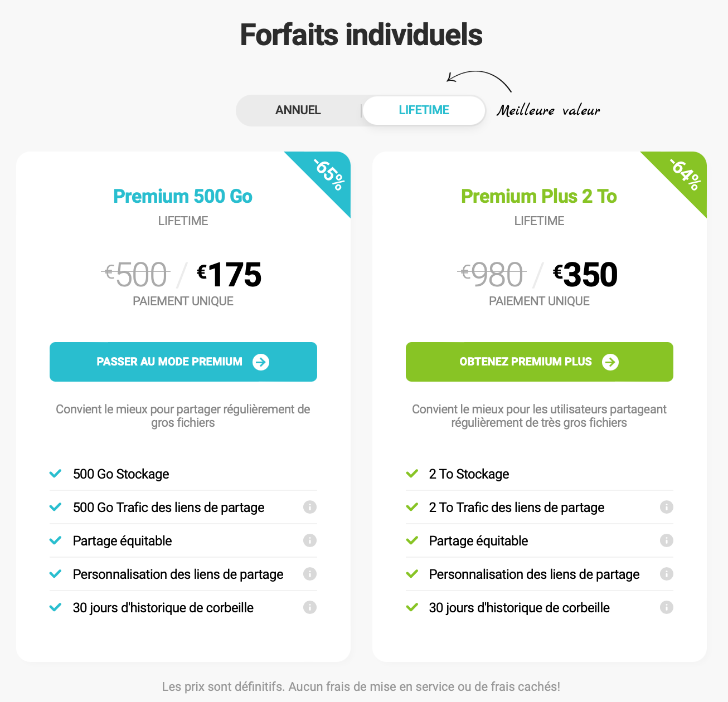This screenshot has width=728, height=702.
Task: Open info tooltip for 500 Go Trafic des liens
Action: coord(310,507)
